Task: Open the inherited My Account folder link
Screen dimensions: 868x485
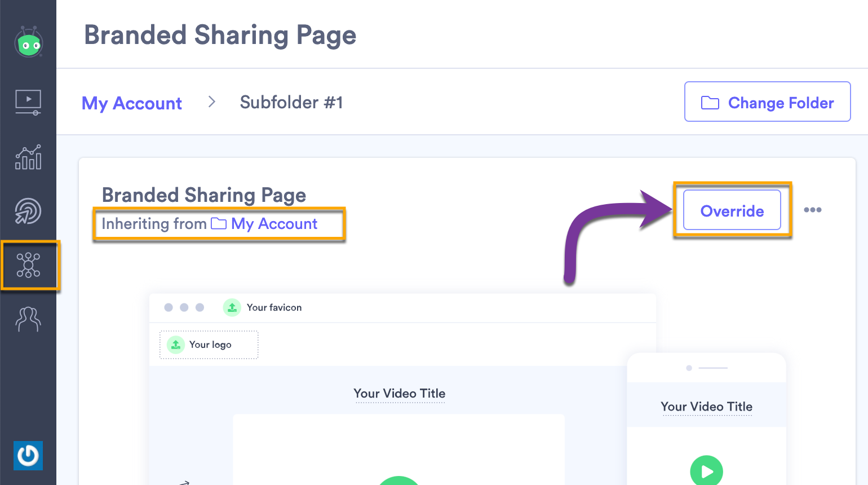Action: [274, 224]
